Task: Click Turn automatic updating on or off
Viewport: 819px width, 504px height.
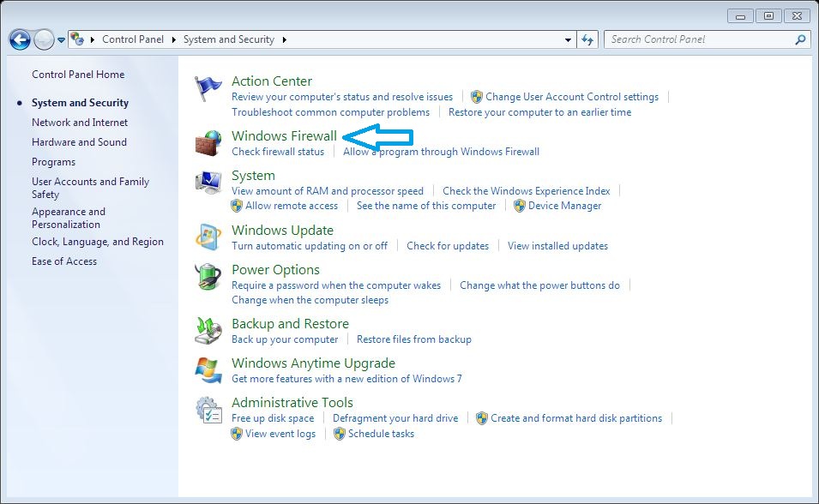Action: [x=310, y=245]
